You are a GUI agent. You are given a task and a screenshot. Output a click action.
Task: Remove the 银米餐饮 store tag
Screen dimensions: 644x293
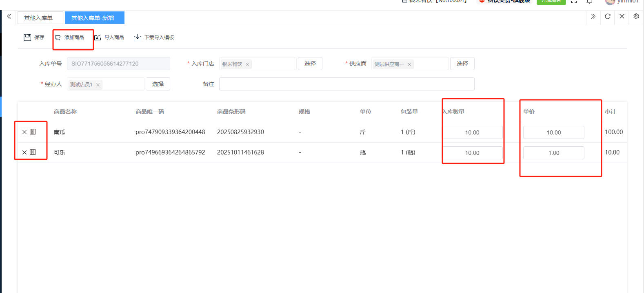tap(247, 64)
